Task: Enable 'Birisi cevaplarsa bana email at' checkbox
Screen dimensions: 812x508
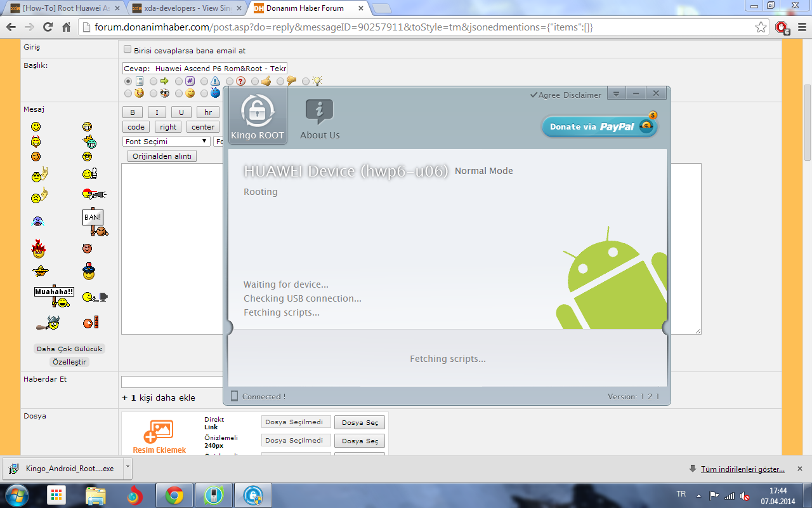Action: (x=128, y=50)
